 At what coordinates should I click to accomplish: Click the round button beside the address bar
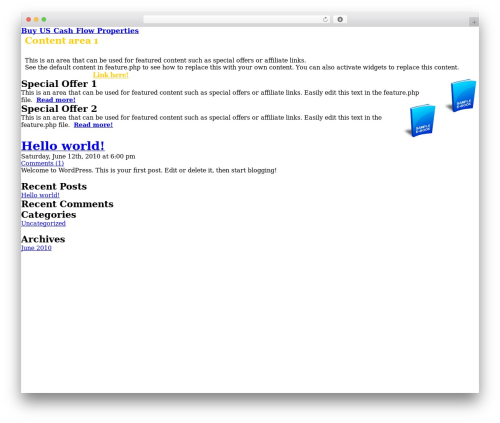tap(340, 20)
